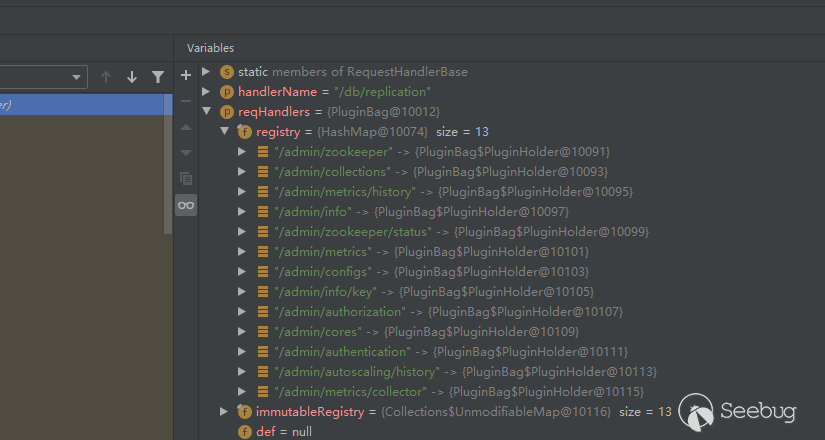Collapse the reqHandlers variable node

click(206, 112)
